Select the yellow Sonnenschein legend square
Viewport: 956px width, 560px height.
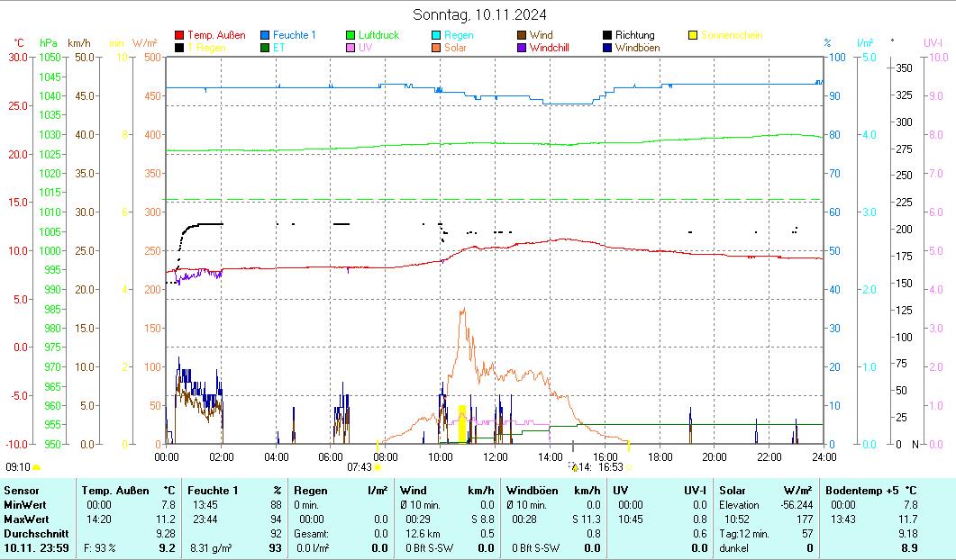694,35
